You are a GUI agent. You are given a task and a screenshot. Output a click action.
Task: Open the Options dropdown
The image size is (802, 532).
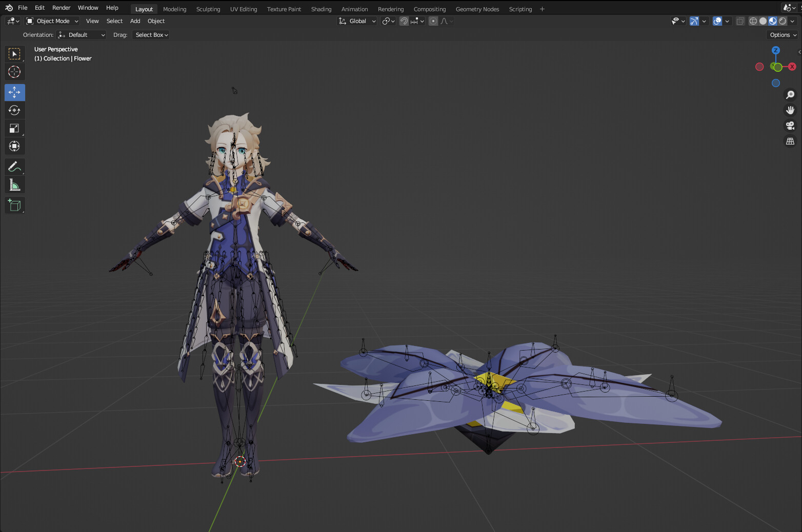[x=783, y=35]
